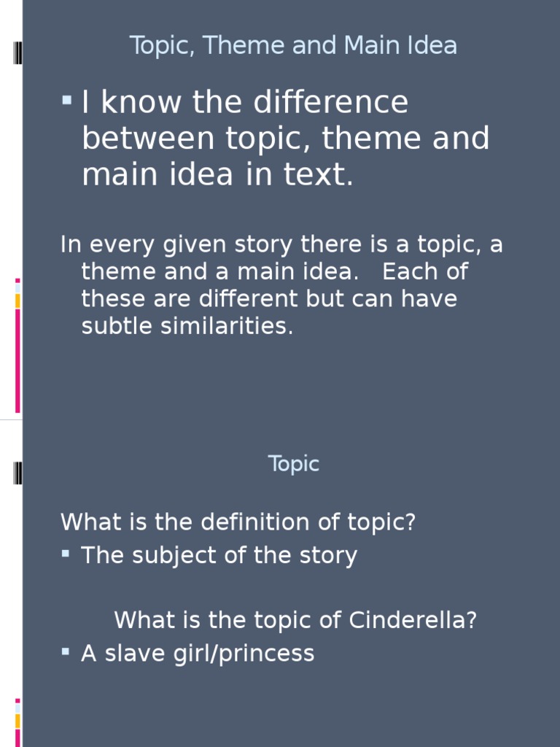Click the orange segment at the second slide's bottom-left
560x747 pixels.
point(17,721)
